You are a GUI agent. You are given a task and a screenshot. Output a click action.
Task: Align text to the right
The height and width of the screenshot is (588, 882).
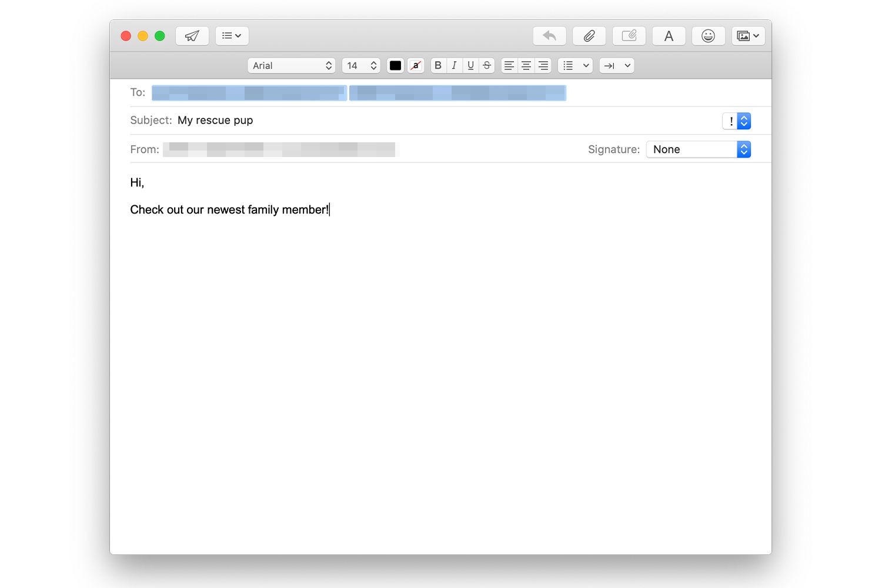click(x=543, y=66)
